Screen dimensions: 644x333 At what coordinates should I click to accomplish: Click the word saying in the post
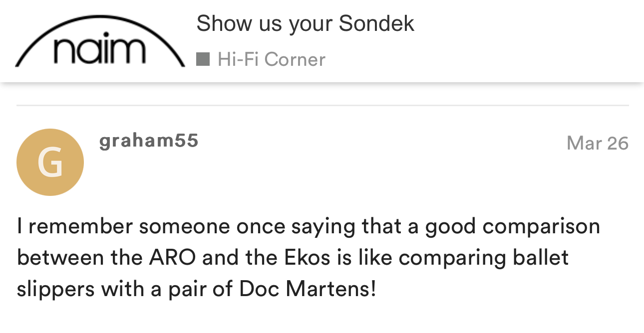click(x=323, y=226)
